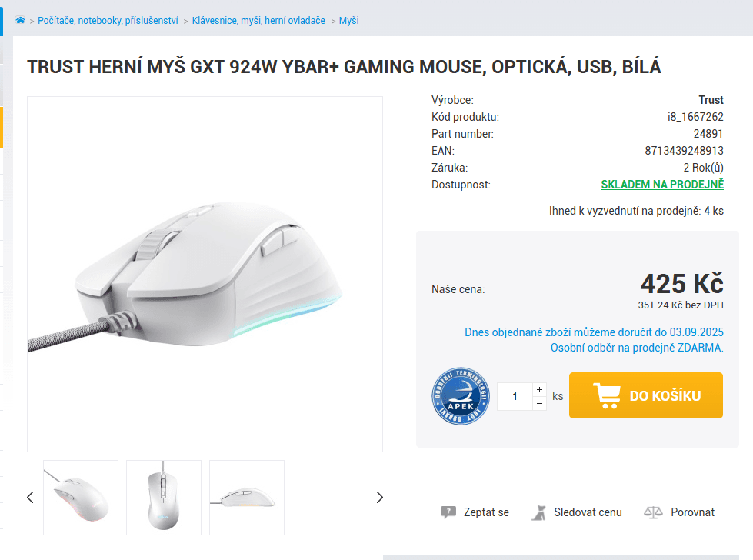Select the first angled mouse thumbnail
Image resolution: width=753 pixels, height=560 pixels.
(81, 497)
